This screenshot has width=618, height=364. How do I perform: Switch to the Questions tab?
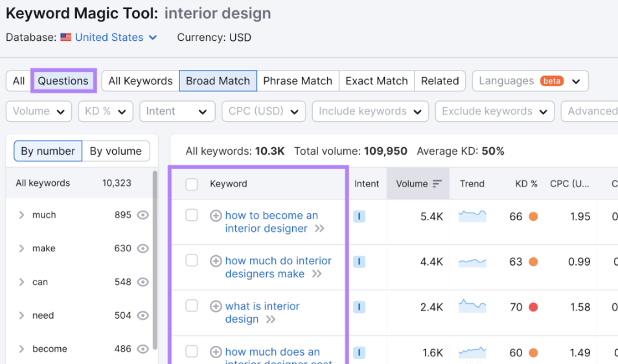click(x=63, y=81)
